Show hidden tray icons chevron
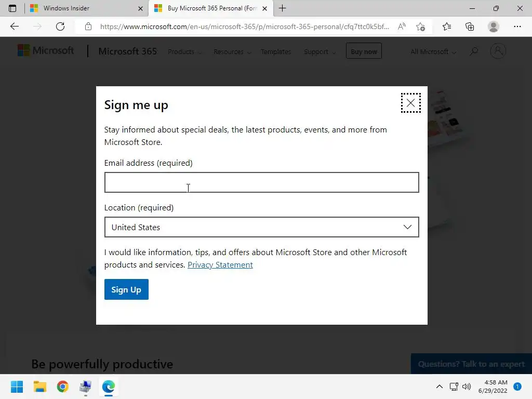Image resolution: width=532 pixels, height=399 pixels. coord(440,387)
